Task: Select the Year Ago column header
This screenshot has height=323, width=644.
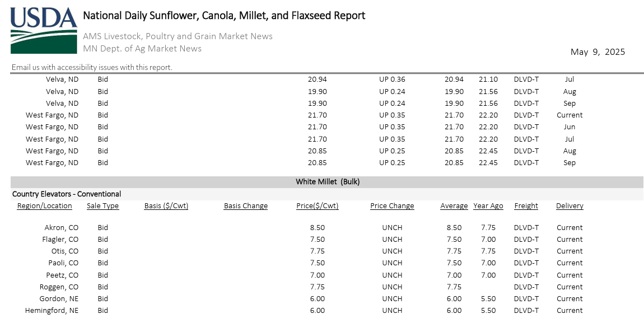Action: click(488, 206)
